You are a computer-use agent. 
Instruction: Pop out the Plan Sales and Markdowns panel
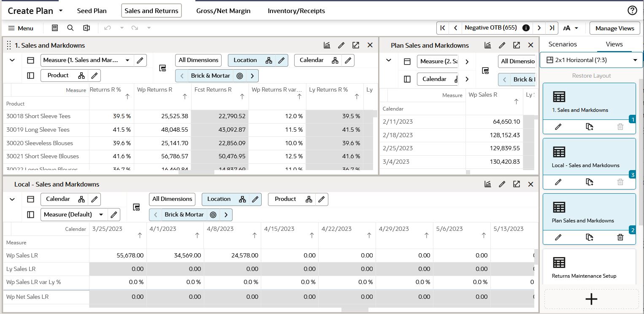(x=517, y=45)
